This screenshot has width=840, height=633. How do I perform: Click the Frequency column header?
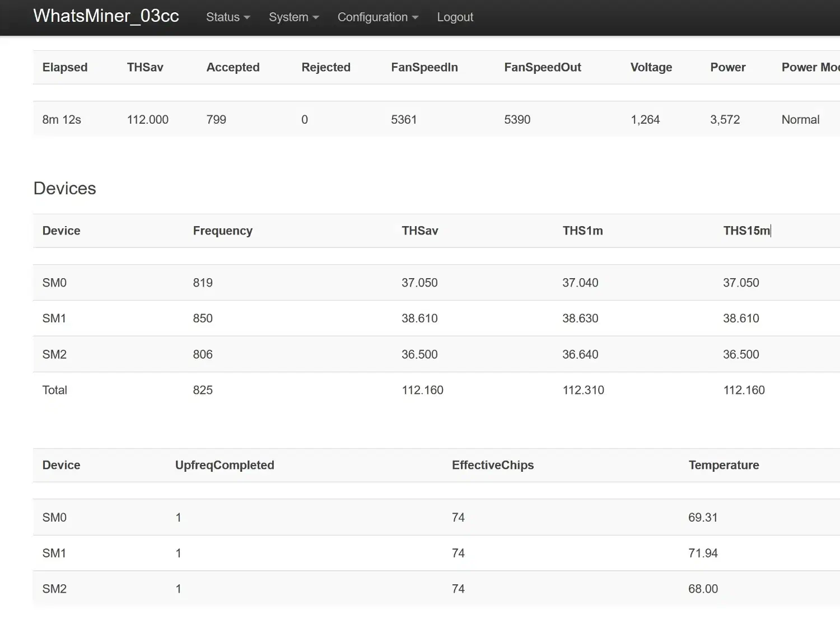(222, 231)
